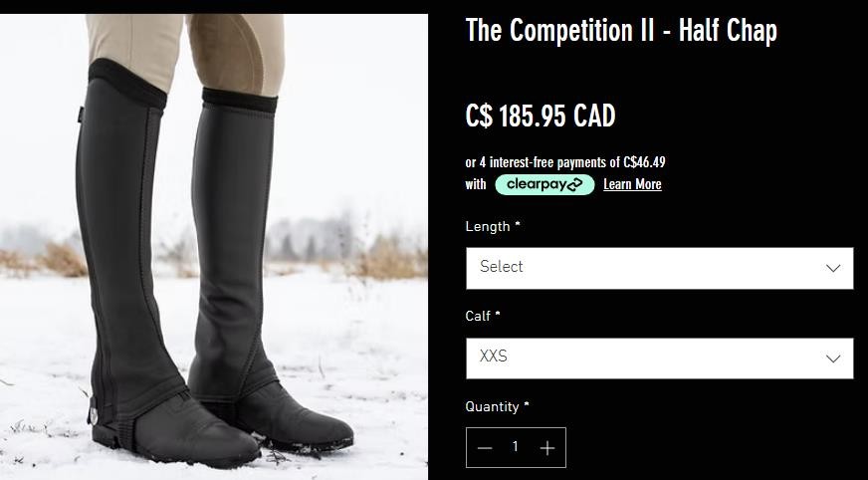Click the half chap product photo
The height and width of the screenshot is (480, 868).
214,246
